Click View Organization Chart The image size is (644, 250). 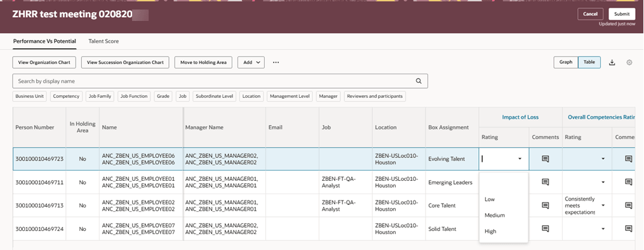44,62
